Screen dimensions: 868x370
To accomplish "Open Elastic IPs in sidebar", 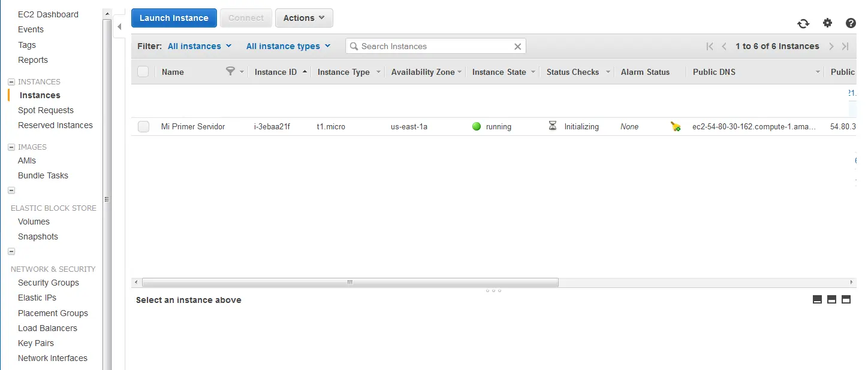I will click(37, 298).
